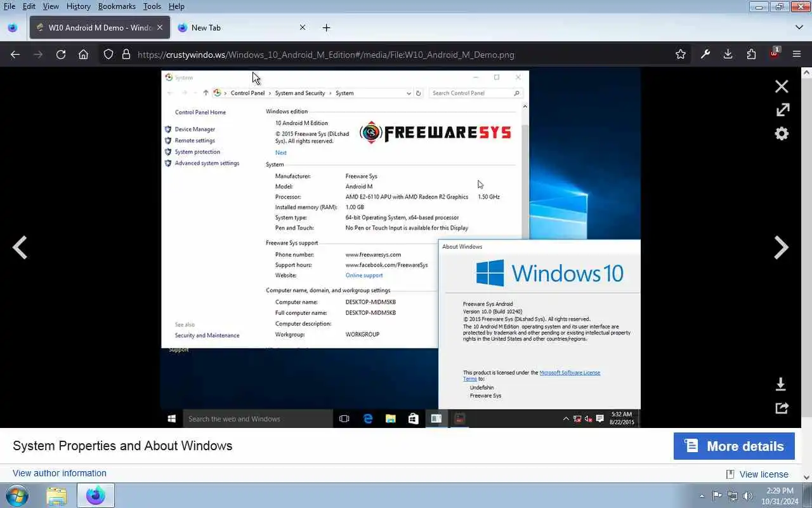This screenshot has height=508, width=812.
Task: Click the More details button
Action: click(734, 446)
